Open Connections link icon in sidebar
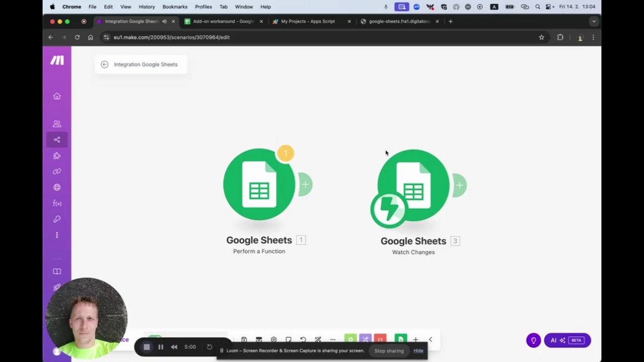Screen dimensions: 644x362 click(x=57, y=171)
